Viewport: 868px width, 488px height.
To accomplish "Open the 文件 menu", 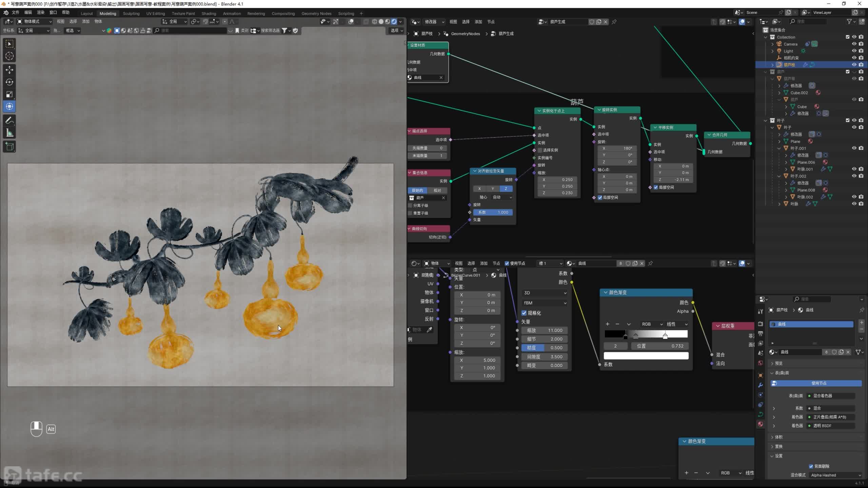I will [15, 13].
